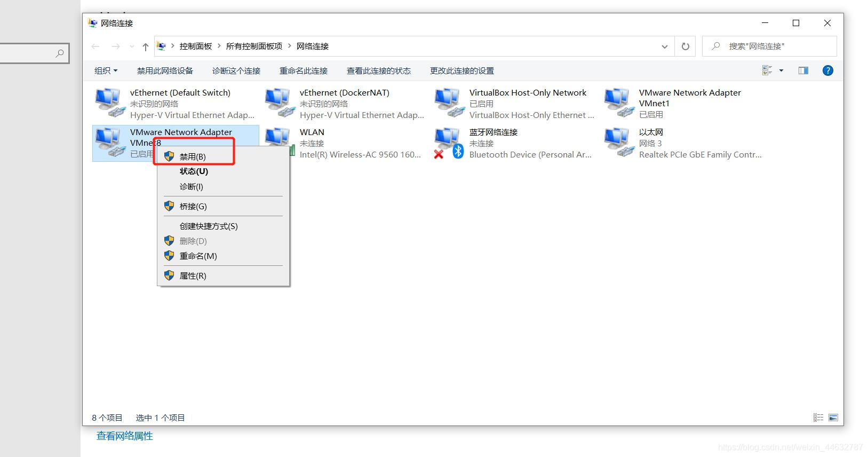Open the recent locations dropdown arrow
Screen dimensions: 868x457
tap(132, 46)
